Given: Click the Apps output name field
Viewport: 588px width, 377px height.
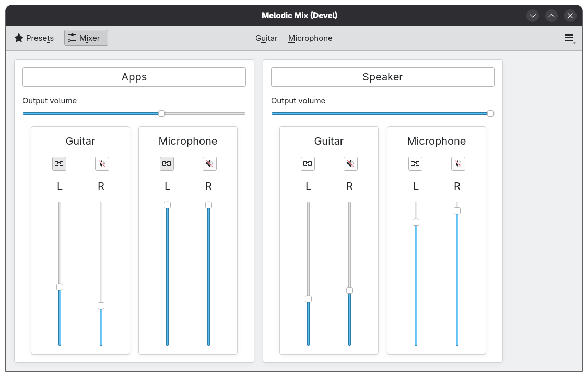Looking at the screenshot, I should tap(134, 77).
